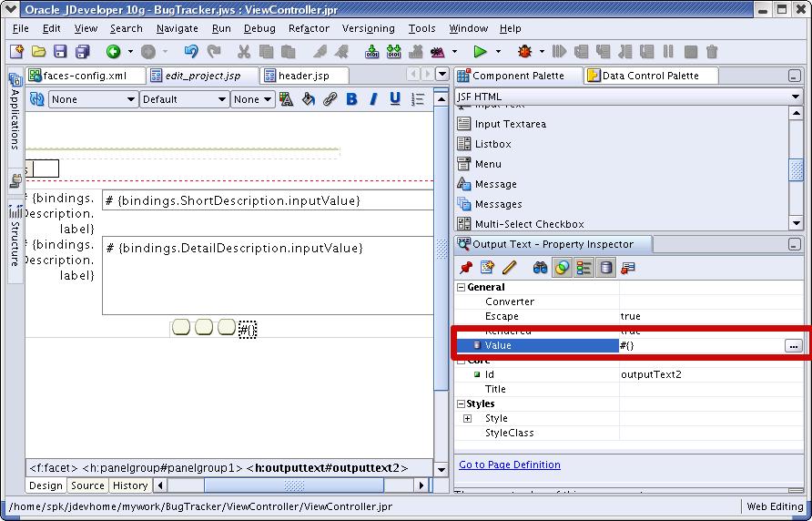Image resolution: width=812 pixels, height=521 pixels.
Task: Click the numbered list icon
Action: click(418, 99)
